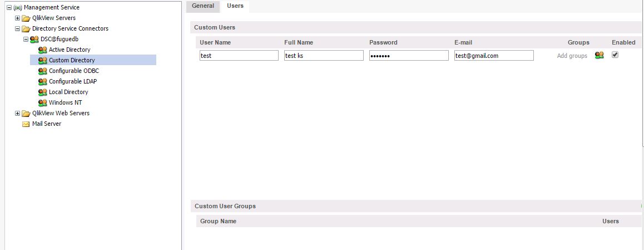Uncheck Enabled checkbox for user test
Screen dimensions: 644x250
coord(615,55)
